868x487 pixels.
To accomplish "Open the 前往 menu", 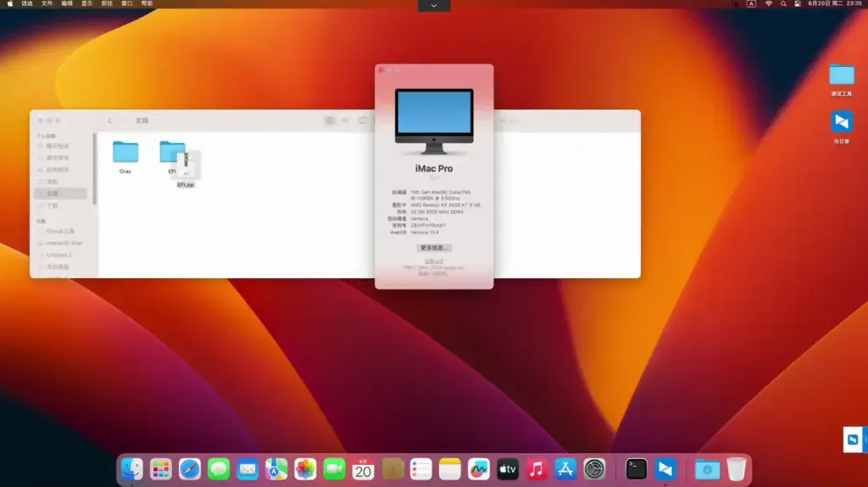I will tap(107, 3).
